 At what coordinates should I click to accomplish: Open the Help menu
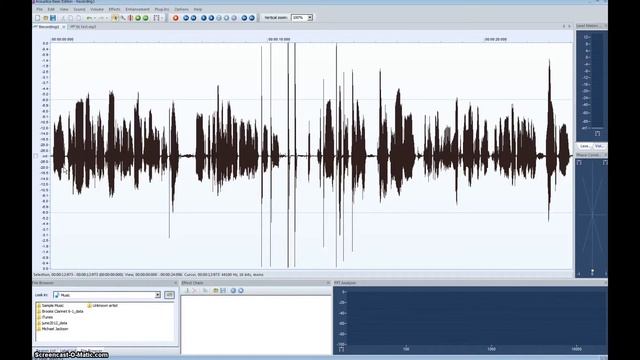(x=198, y=9)
